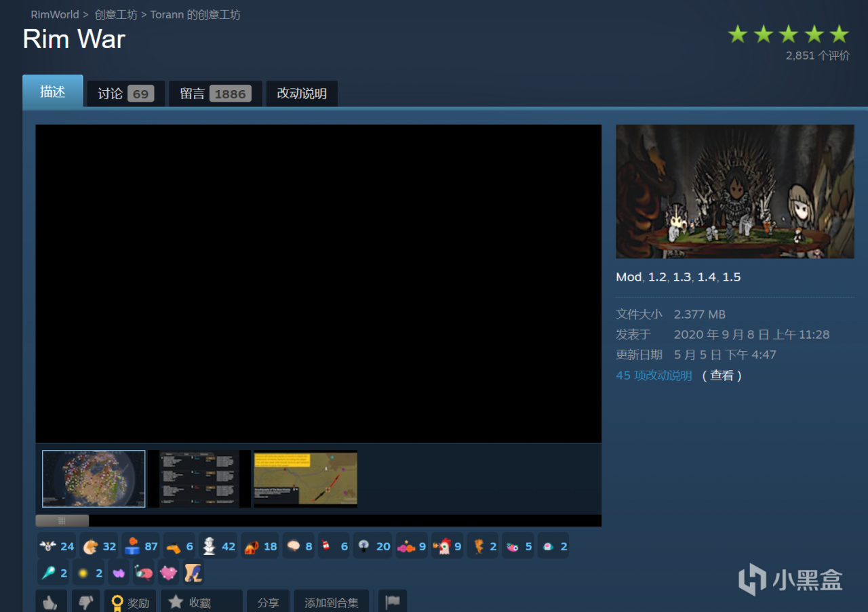Click the pointing hand award with count 6
The image size is (868, 612).
pyautogui.click(x=180, y=546)
